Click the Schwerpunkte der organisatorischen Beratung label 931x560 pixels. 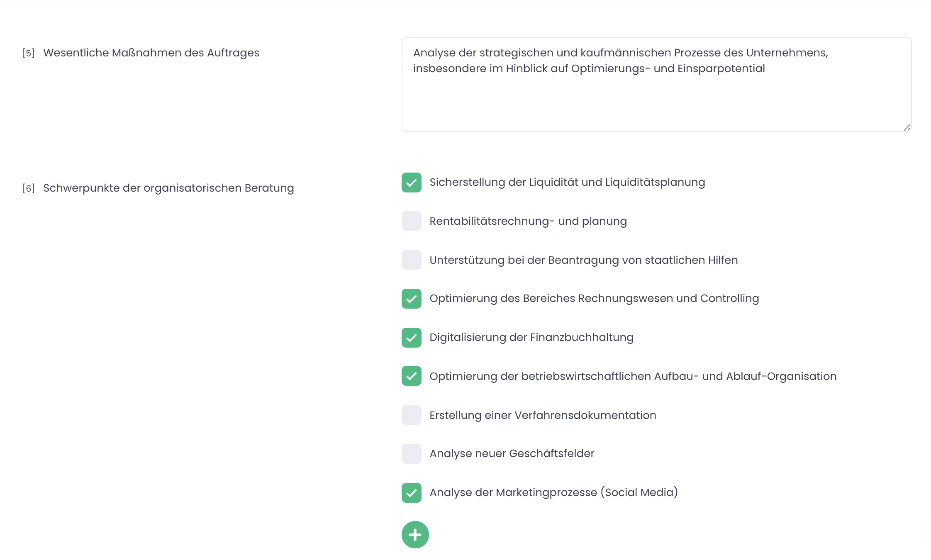click(x=168, y=188)
